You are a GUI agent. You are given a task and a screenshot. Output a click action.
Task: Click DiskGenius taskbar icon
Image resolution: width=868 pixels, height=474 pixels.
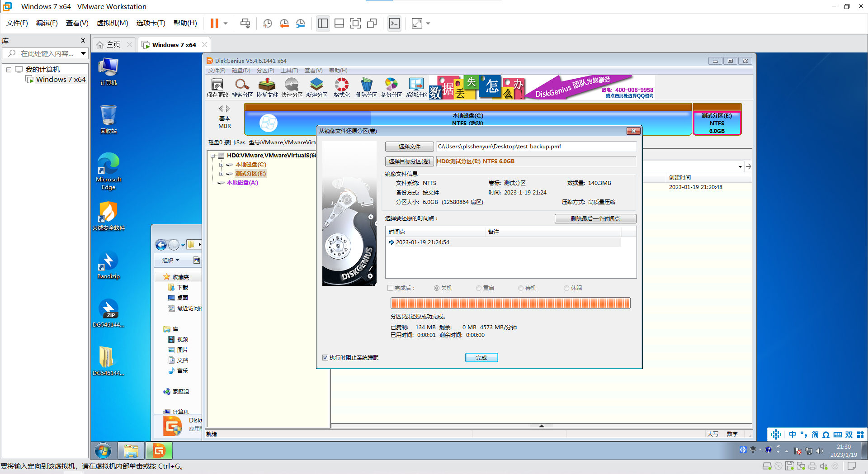pyautogui.click(x=159, y=450)
